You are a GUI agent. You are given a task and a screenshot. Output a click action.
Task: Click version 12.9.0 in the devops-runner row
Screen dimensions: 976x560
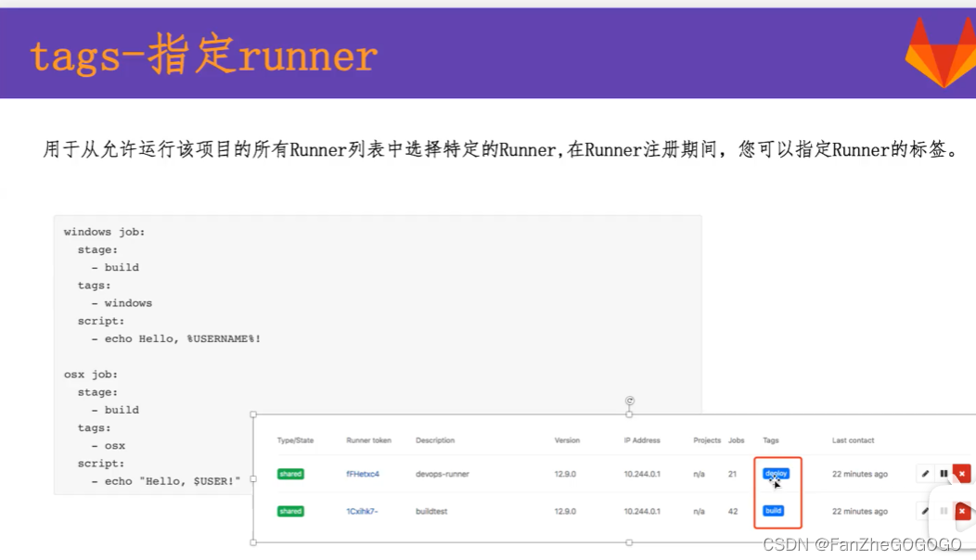[565, 474]
